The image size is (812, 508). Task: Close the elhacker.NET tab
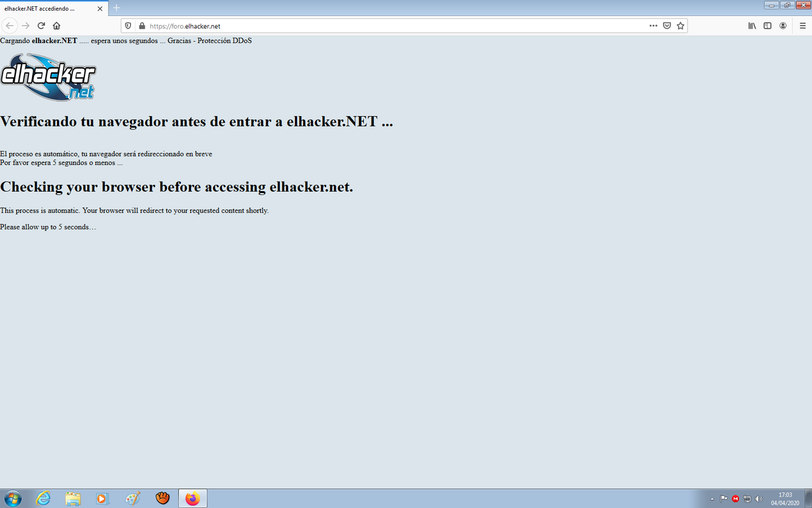tap(100, 8)
